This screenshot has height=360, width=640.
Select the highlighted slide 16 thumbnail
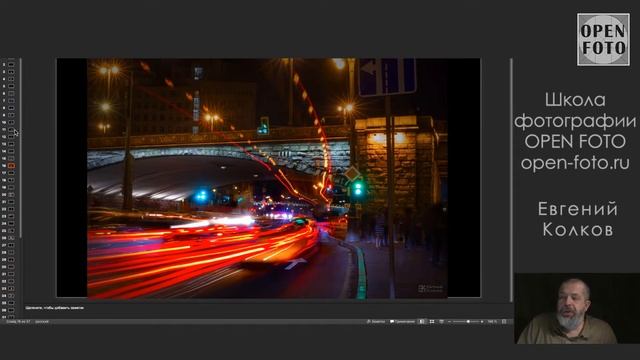click(x=11, y=165)
